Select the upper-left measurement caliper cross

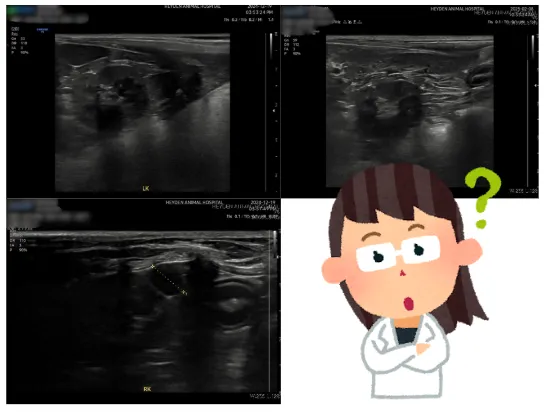click(153, 266)
